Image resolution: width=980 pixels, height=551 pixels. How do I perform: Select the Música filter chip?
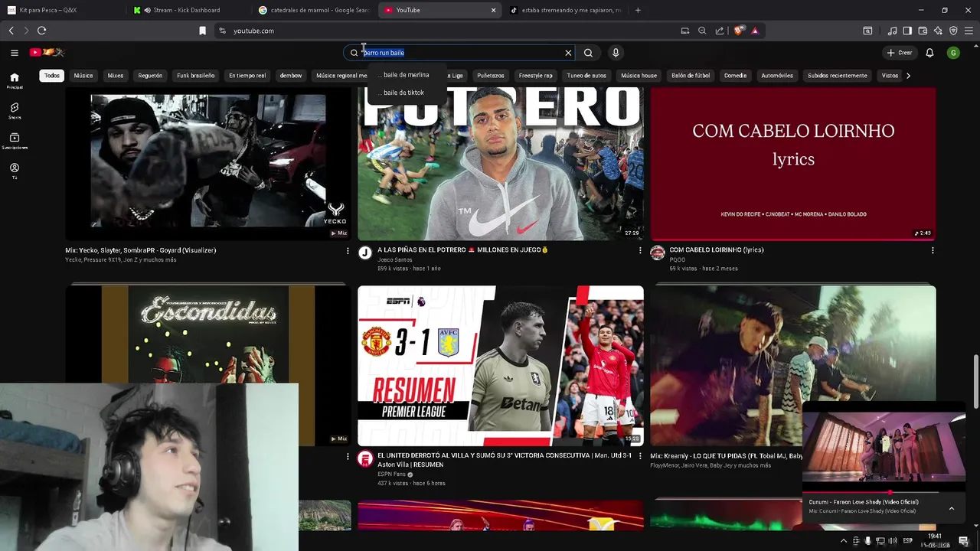pyautogui.click(x=83, y=76)
